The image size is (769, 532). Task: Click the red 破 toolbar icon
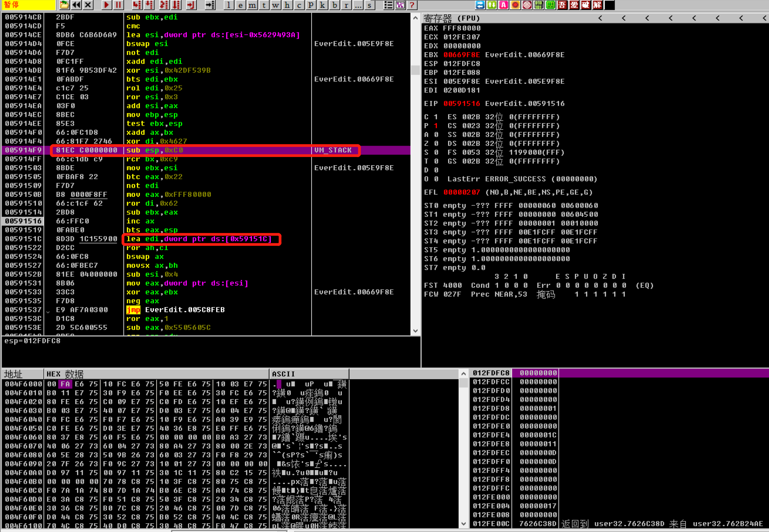(x=586, y=5)
